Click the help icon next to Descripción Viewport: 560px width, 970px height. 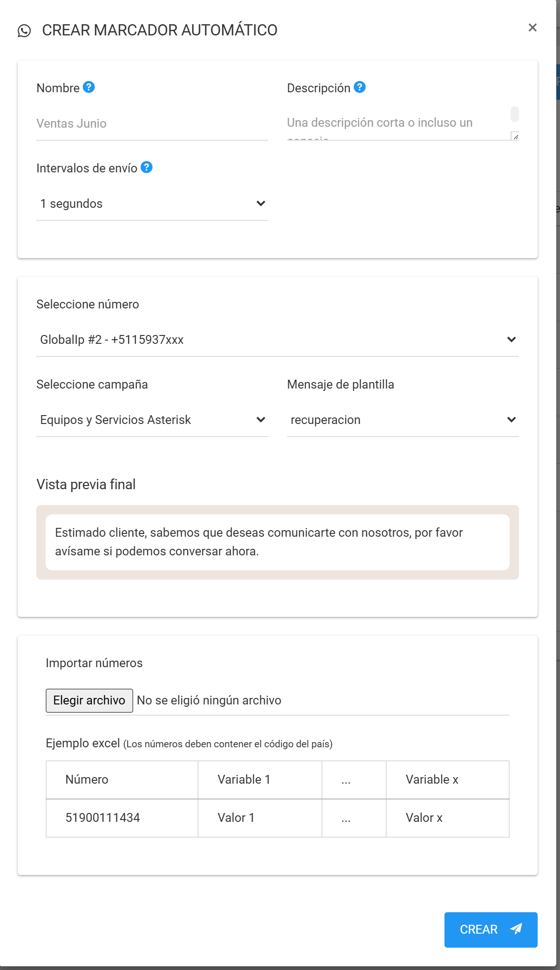pos(359,86)
